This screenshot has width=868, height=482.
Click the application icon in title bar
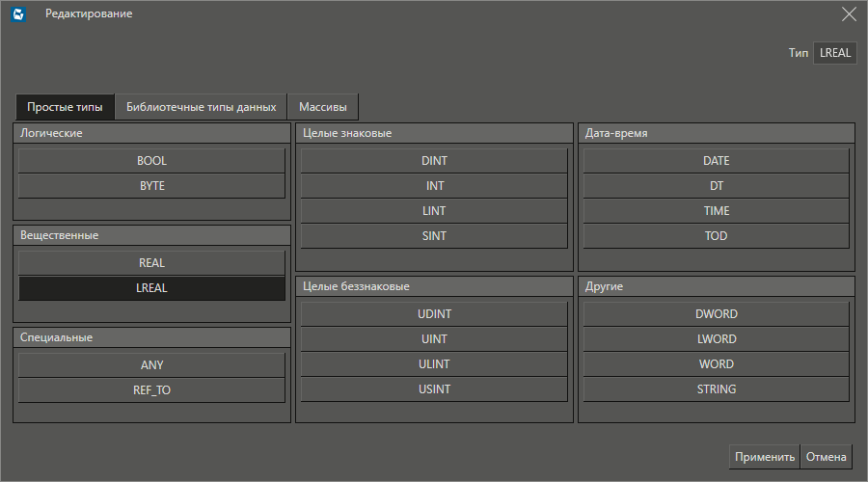click(x=17, y=14)
